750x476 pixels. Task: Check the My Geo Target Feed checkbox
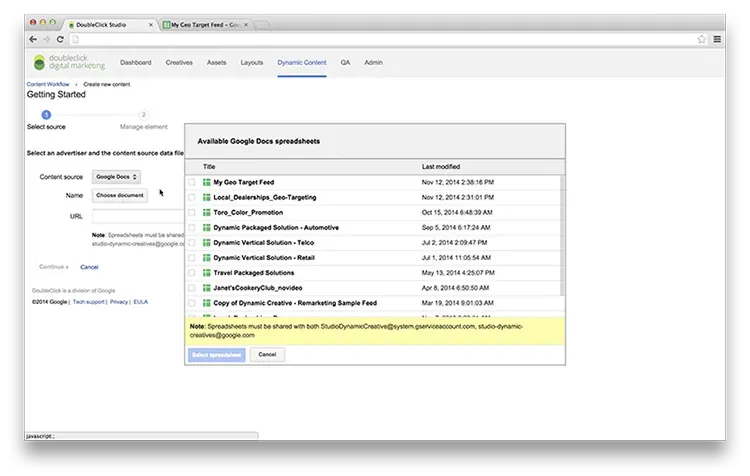[193, 183]
